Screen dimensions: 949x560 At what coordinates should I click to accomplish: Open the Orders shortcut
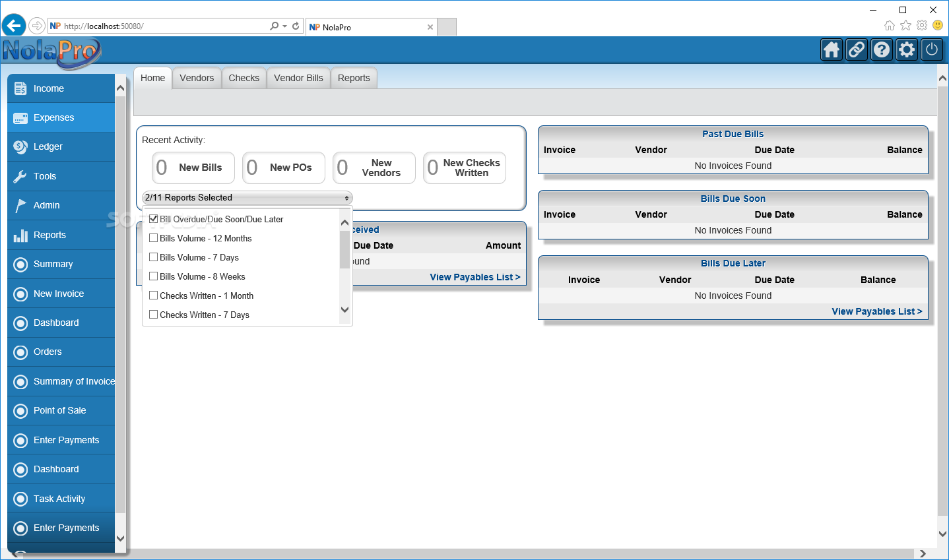61,352
